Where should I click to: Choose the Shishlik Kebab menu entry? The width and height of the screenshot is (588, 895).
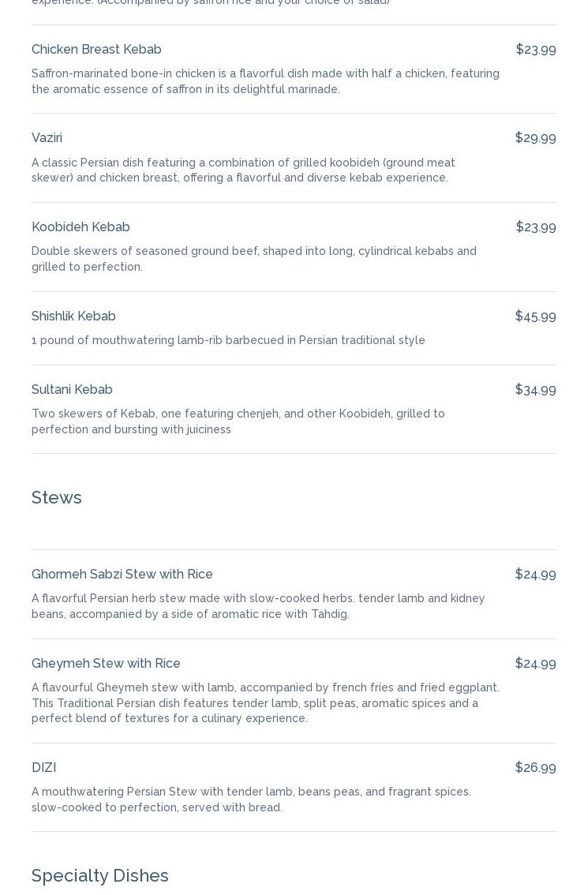click(x=73, y=316)
